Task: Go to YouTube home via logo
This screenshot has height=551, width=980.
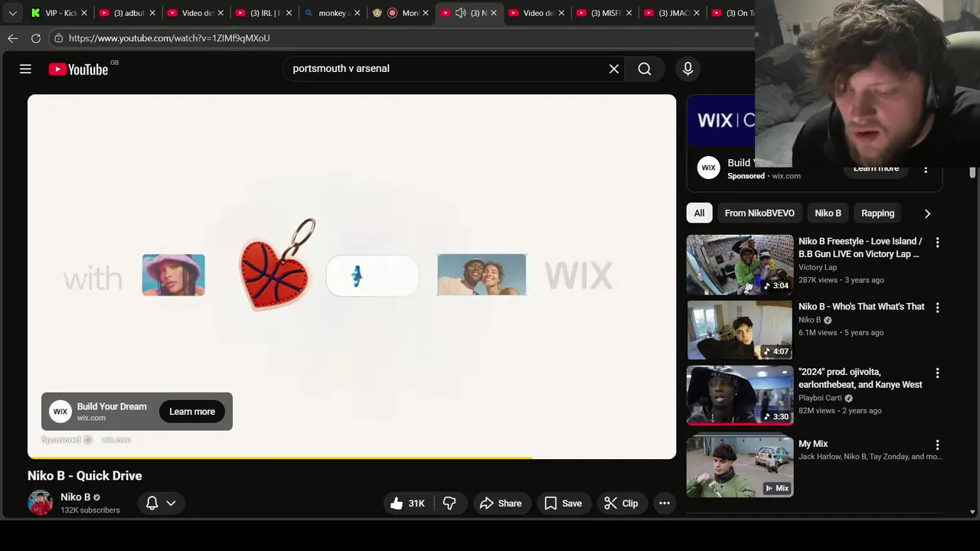Action: click(x=78, y=69)
